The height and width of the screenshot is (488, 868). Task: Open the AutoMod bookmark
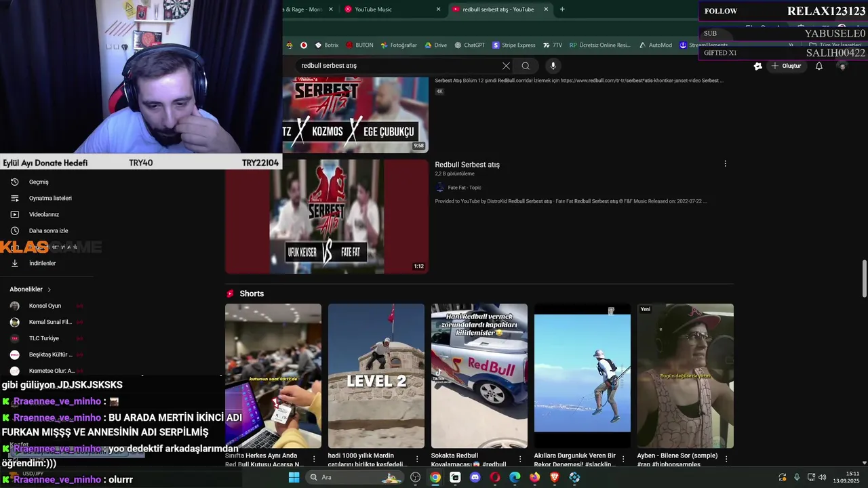(x=655, y=45)
